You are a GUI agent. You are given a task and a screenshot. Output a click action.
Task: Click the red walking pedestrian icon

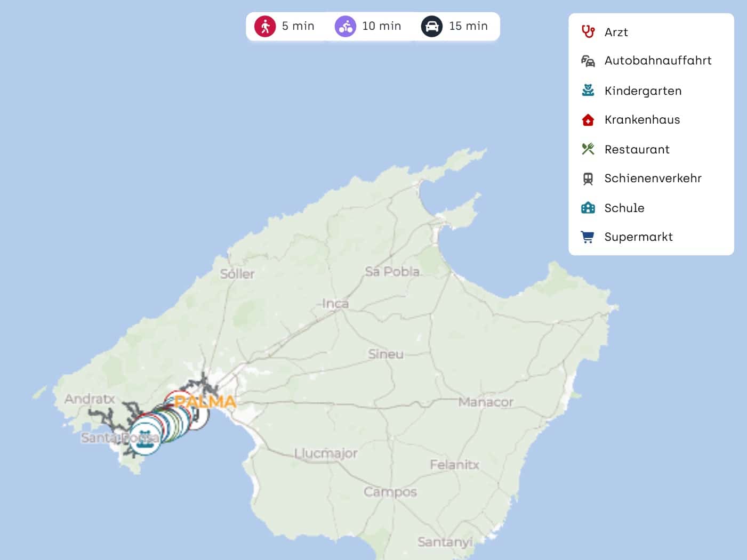[x=264, y=26]
